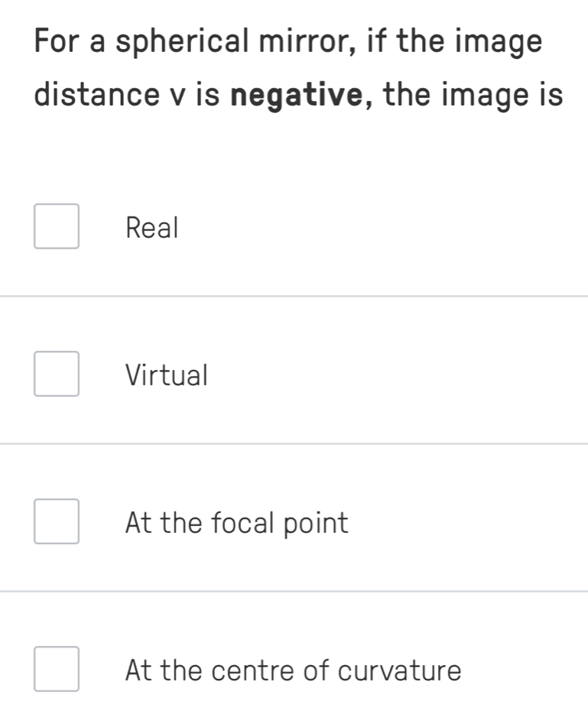This screenshot has width=588, height=711.
Task: Check the box next to Real
Action: (56, 226)
